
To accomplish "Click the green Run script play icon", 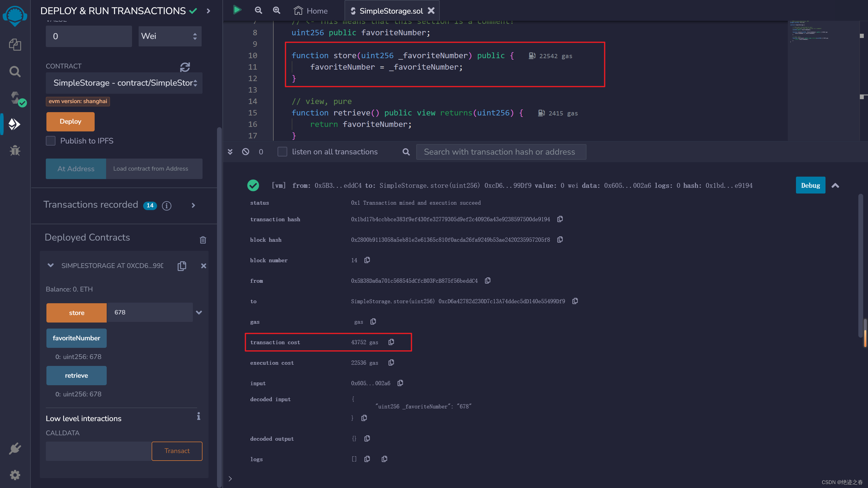I will click(237, 10).
